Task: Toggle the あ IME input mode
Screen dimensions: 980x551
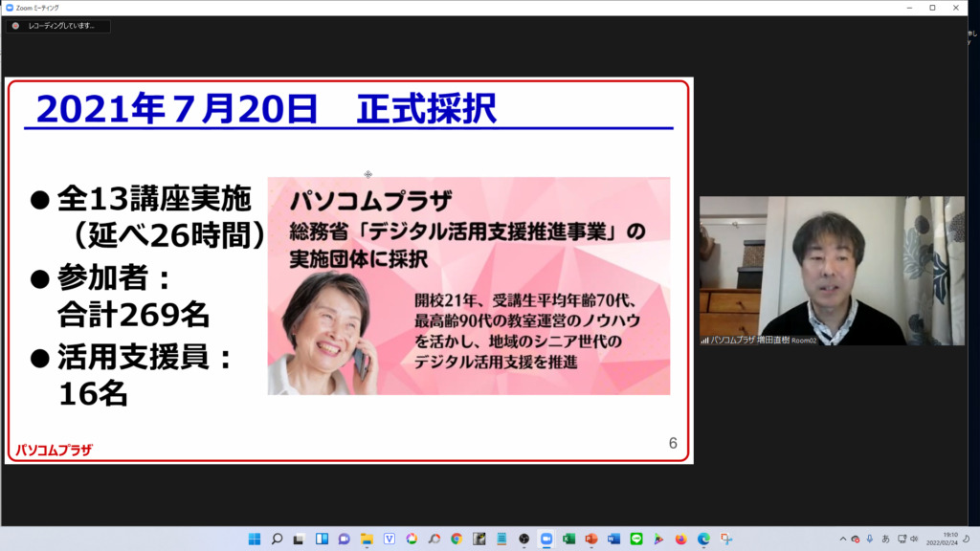Action: coord(885,540)
